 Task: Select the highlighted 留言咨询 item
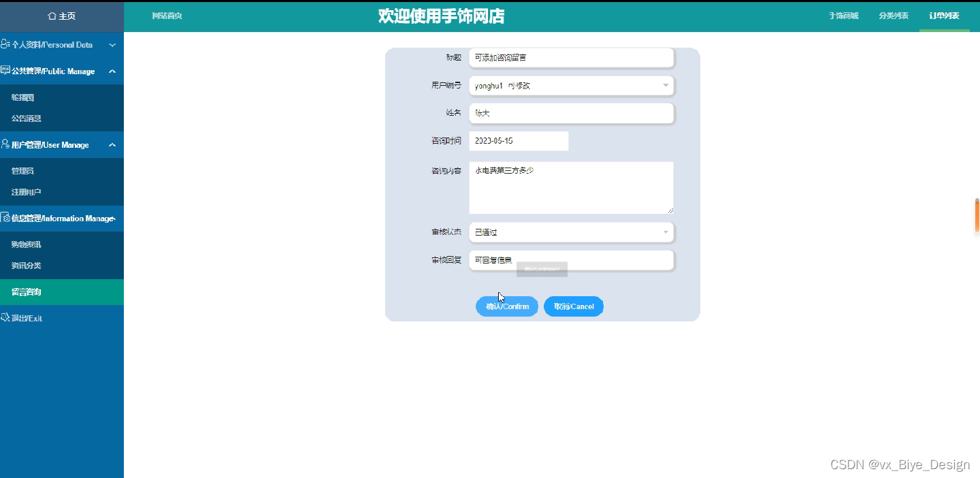point(62,292)
